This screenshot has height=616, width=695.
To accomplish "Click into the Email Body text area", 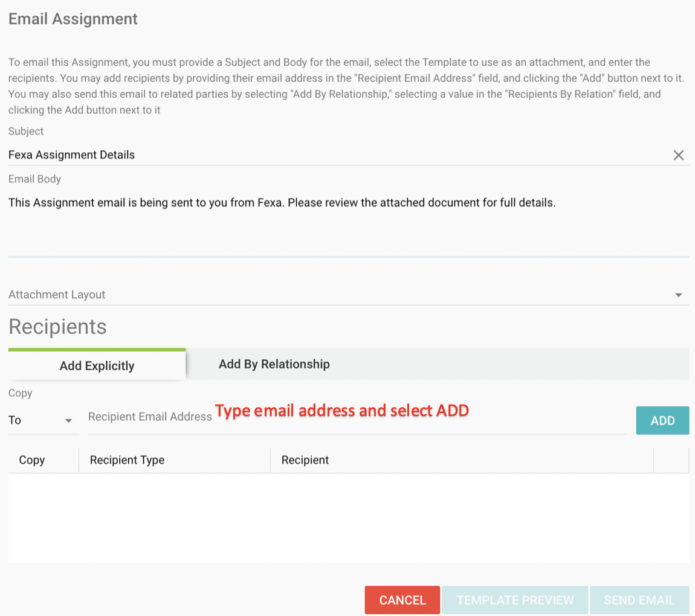I will [x=348, y=223].
